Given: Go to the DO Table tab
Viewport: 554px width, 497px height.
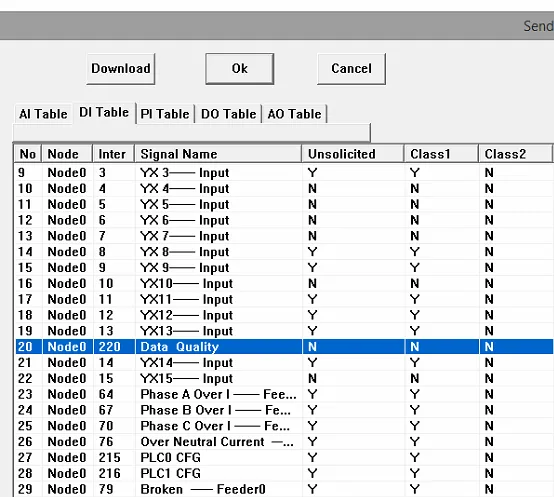Looking at the screenshot, I should (x=228, y=114).
